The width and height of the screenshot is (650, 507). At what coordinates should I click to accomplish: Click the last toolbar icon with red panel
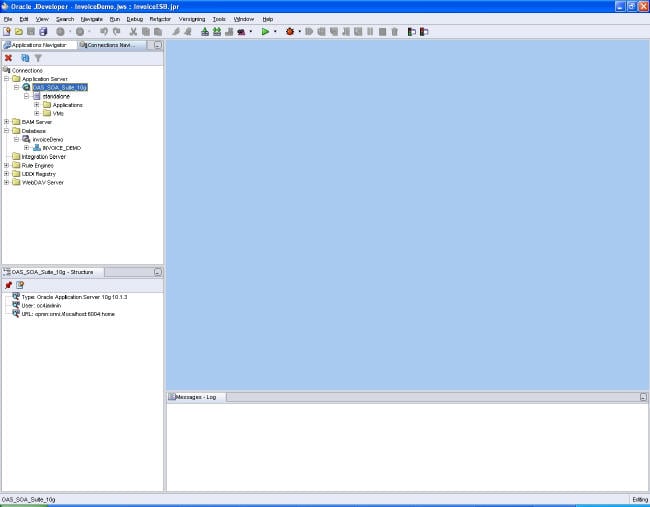coord(424,32)
